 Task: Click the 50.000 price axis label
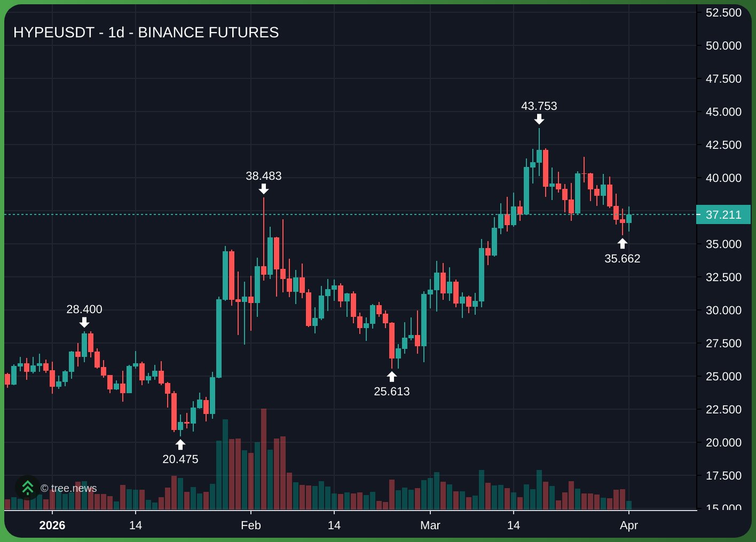tap(723, 46)
